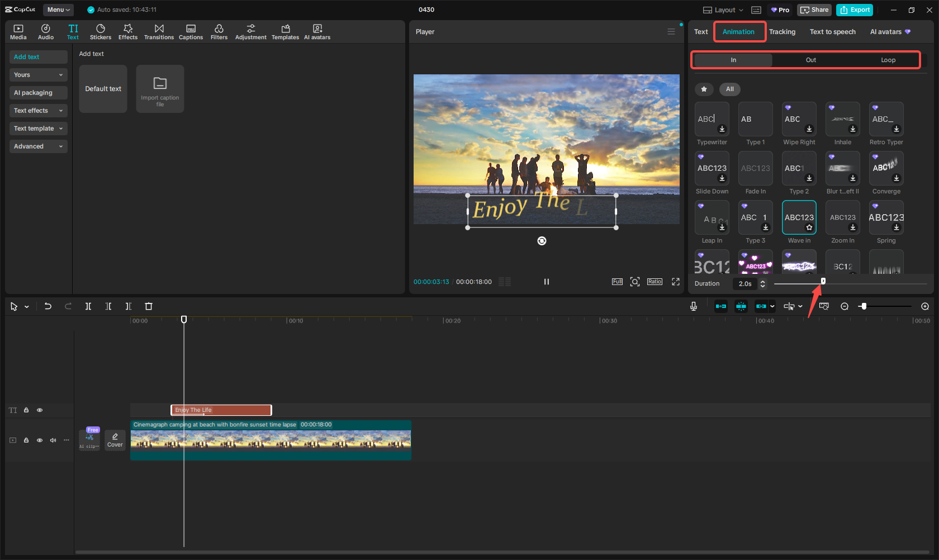Open the Layout dropdown in title bar

tap(723, 10)
